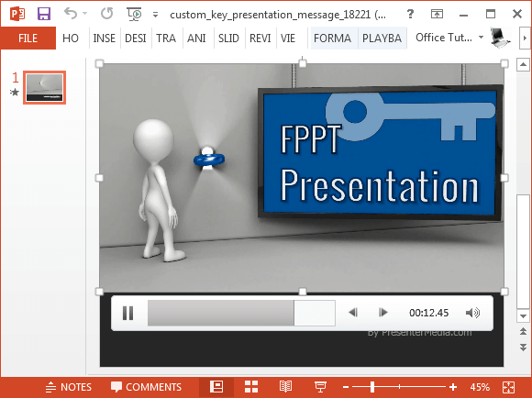Screen dimensions: 532x398
Task: Open the Office Tut... account dropdown
Action: [449, 38]
